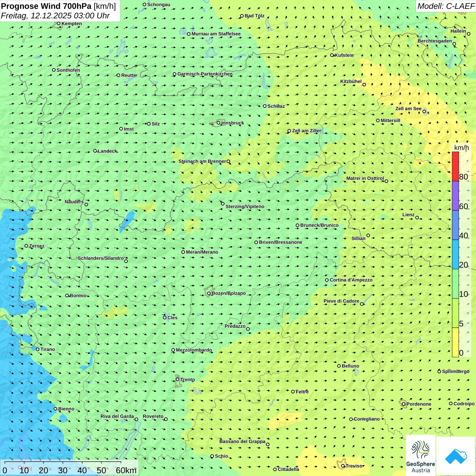Click the Feltre town label
The image size is (476, 476).
tap(302, 392)
